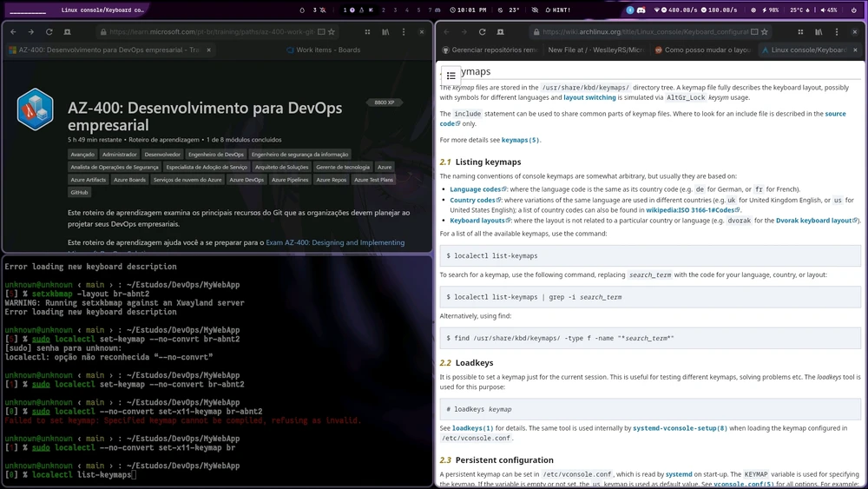Image resolution: width=868 pixels, height=489 pixels.
Task: Click the Discord tray icon in the top bar
Action: pyautogui.click(x=641, y=10)
